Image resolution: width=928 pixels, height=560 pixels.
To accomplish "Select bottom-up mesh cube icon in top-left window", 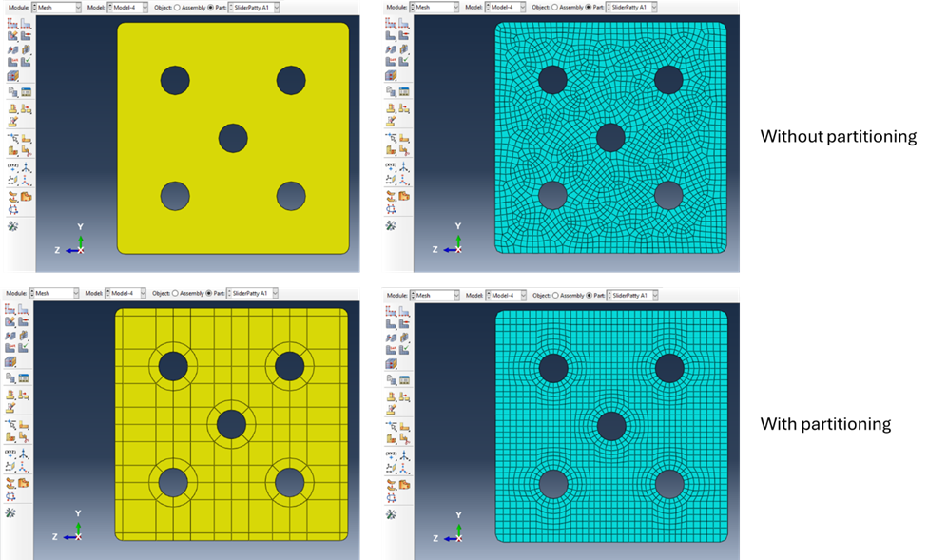I will pyautogui.click(x=12, y=76).
